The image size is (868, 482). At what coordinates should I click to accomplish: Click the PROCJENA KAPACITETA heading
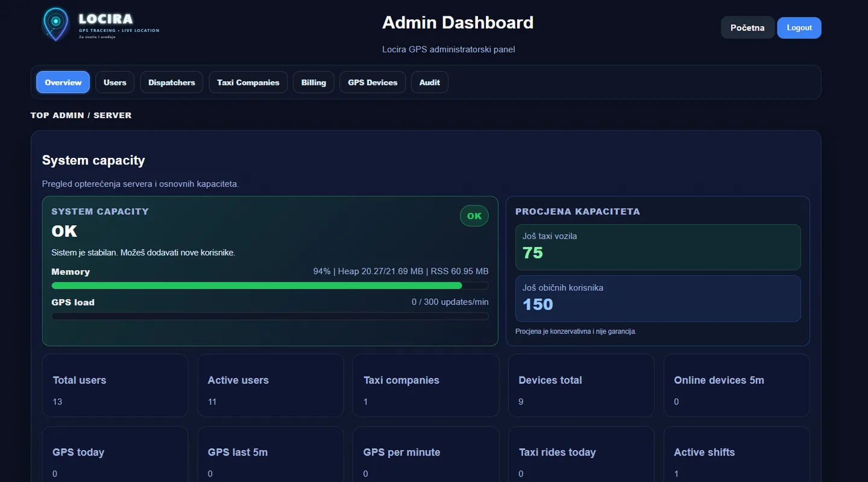tap(577, 211)
